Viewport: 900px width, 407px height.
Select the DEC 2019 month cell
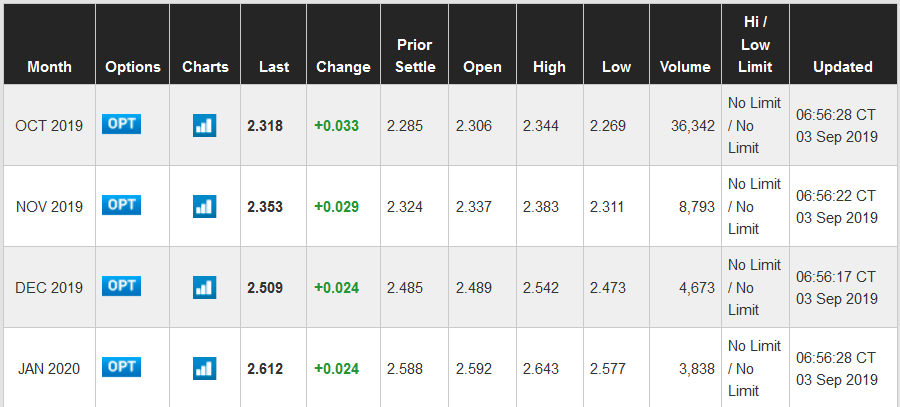click(x=49, y=288)
